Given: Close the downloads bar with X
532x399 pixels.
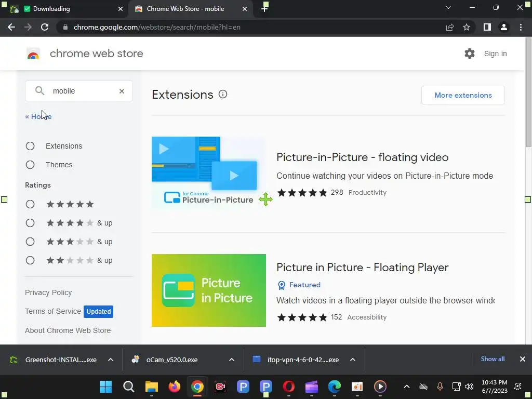Looking at the screenshot, I should 523,359.
